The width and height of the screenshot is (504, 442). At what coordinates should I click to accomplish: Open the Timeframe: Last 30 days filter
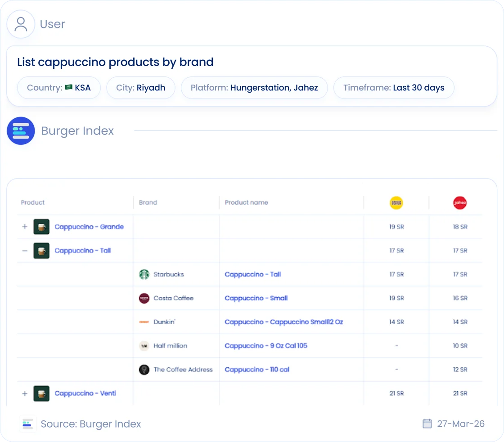394,88
